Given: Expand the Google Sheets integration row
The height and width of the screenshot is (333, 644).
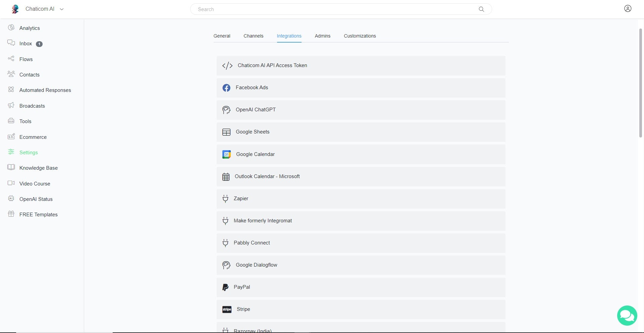Looking at the screenshot, I should pyautogui.click(x=361, y=132).
